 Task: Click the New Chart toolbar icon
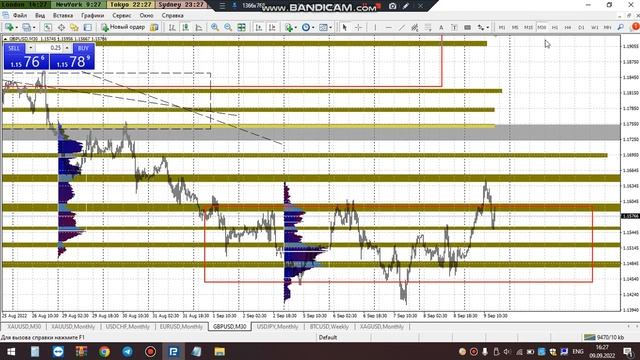[9, 27]
